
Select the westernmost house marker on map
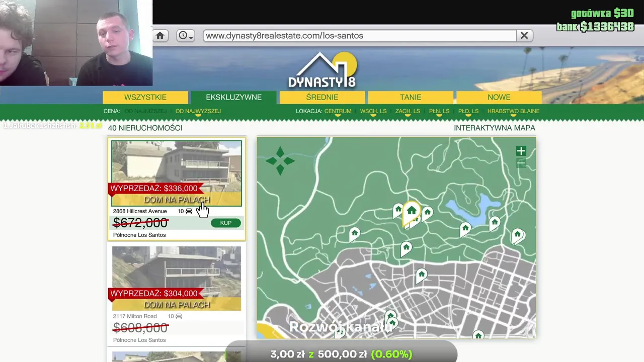coord(355,233)
